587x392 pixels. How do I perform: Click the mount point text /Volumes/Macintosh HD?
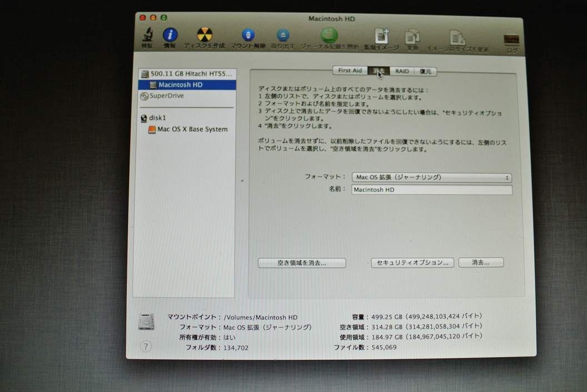tap(261, 317)
